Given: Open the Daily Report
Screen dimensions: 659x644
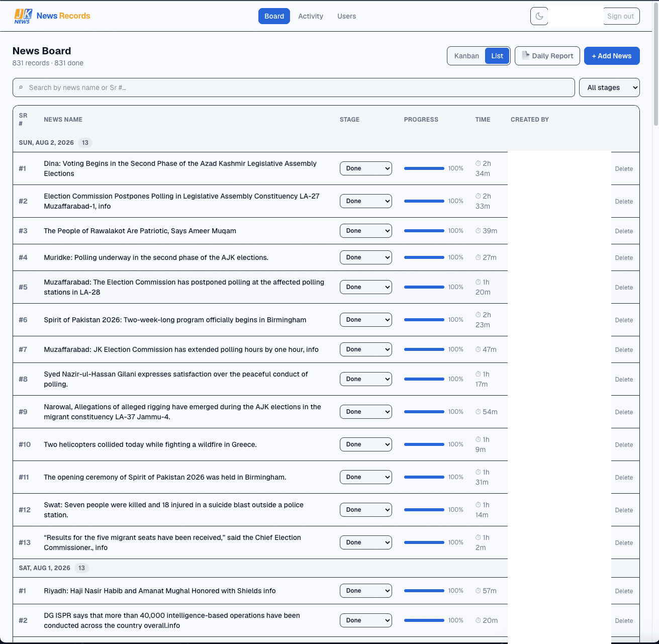Looking at the screenshot, I should click(547, 56).
